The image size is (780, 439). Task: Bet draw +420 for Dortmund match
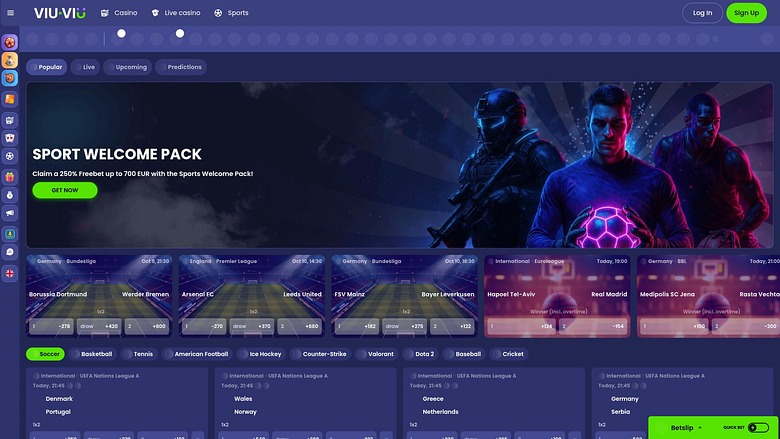(99, 326)
